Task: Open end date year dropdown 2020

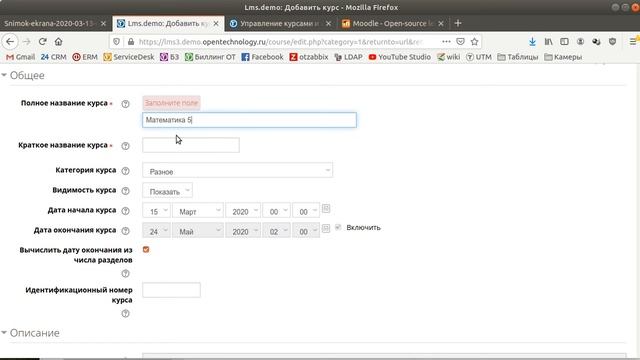Action: 243,230
